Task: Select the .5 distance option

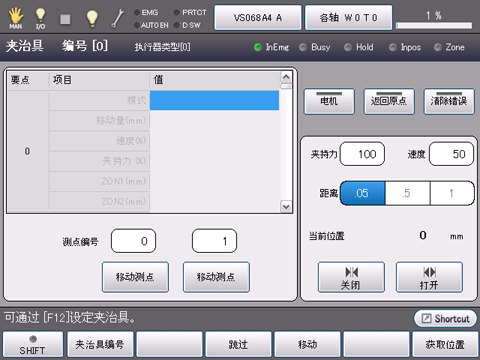Action: 407,193
